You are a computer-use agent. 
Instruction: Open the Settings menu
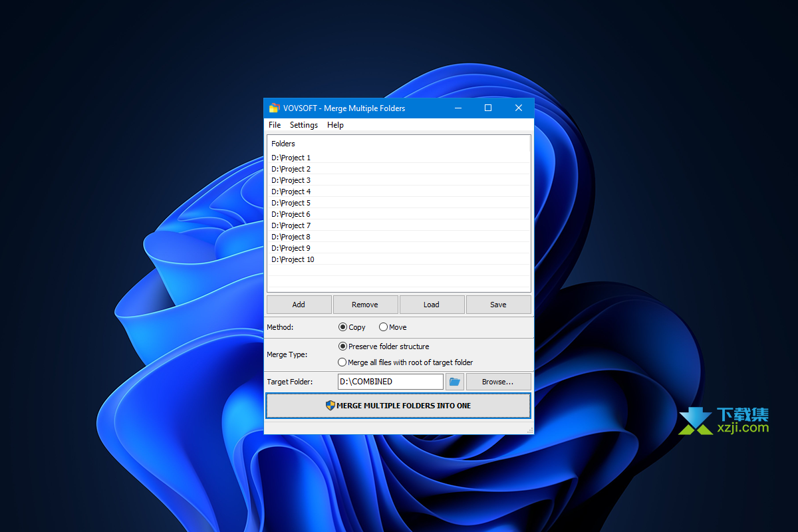(304, 125)
